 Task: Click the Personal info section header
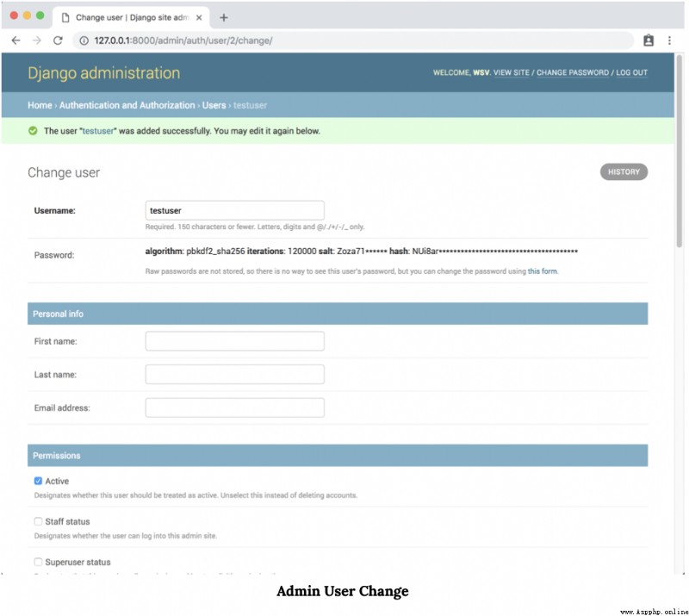tap(338, 314)
